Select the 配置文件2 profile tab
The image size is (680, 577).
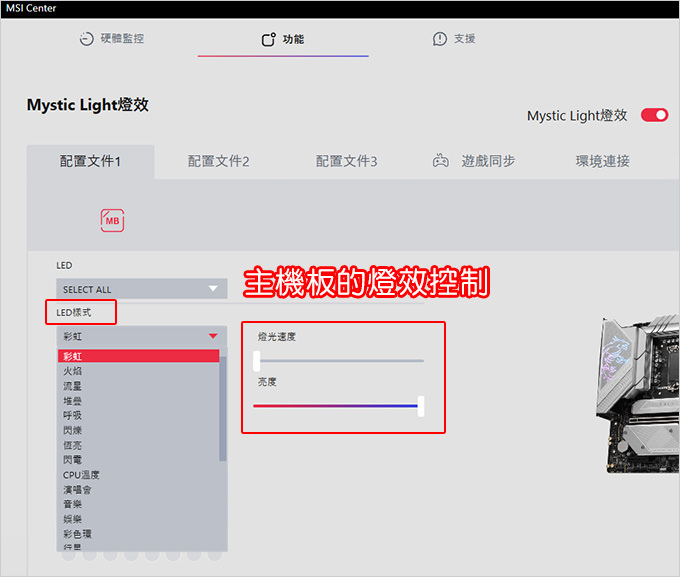tap(218, 161)
